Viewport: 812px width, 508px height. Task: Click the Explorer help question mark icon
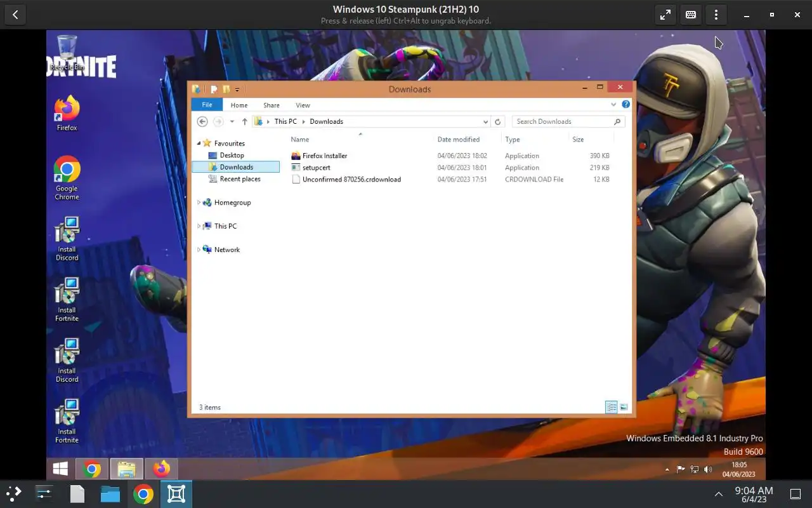[x=625, y=105]
